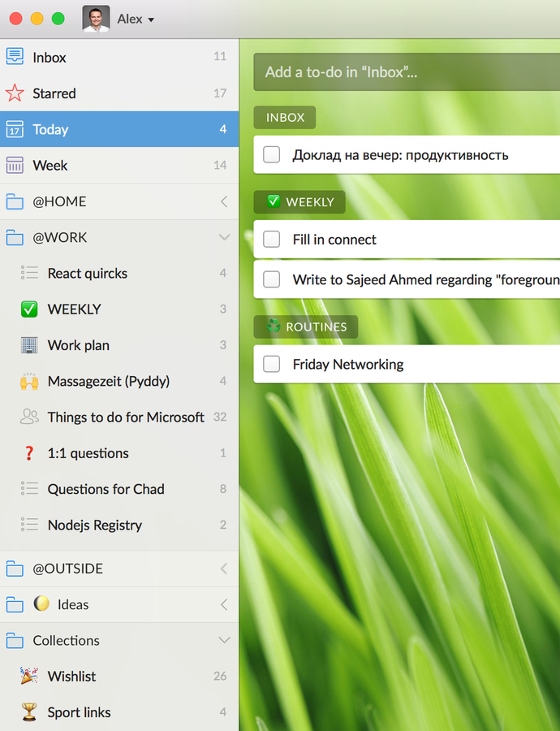This screenshot has height=731, width=560.
Task: Click the Questions for Chad list name
Action: (106, 489)
